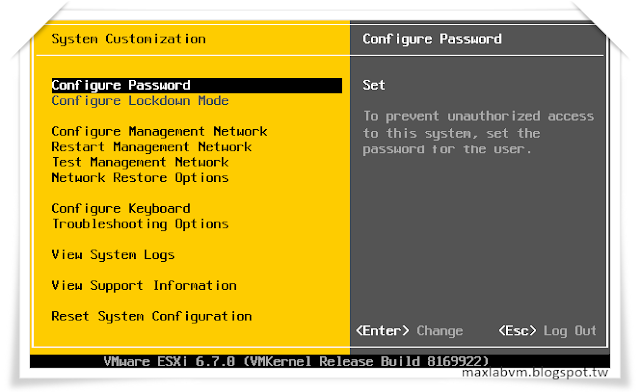Click the <Esc> Log Out hint
The width and height of the screenshot is (640, 392).
click(547, 331)
